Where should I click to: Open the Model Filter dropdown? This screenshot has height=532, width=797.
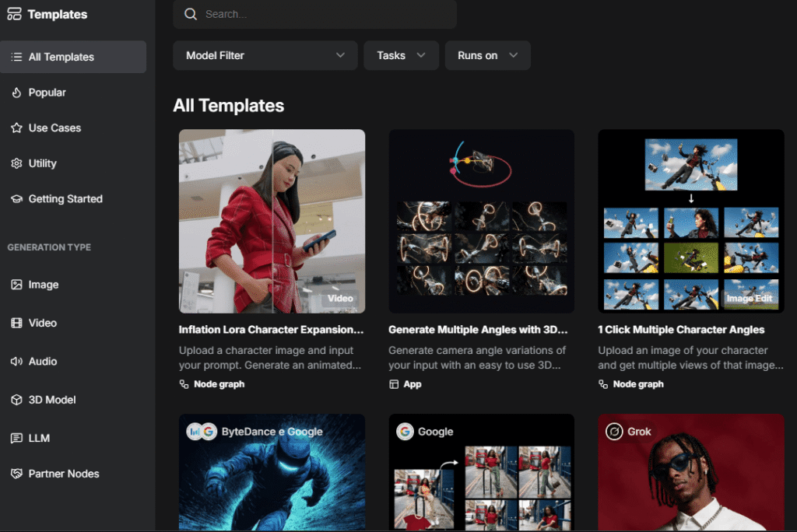coord(265,55)
